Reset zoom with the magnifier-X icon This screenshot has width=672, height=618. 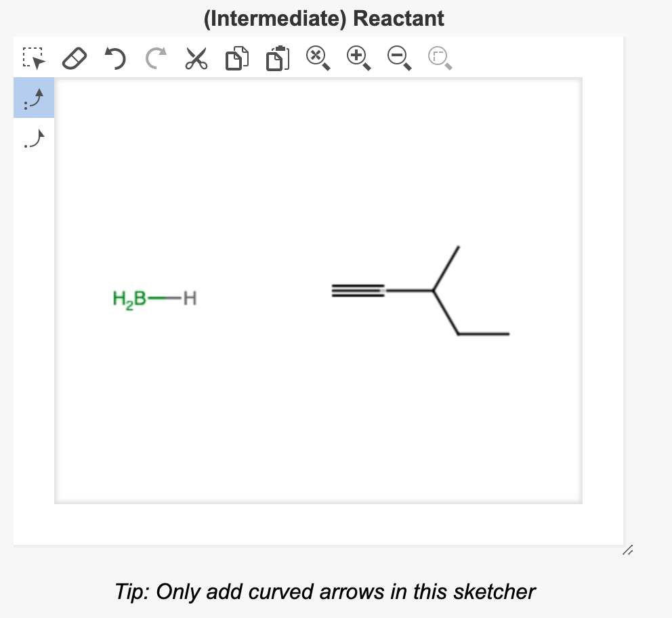click(x=317, y=59)
